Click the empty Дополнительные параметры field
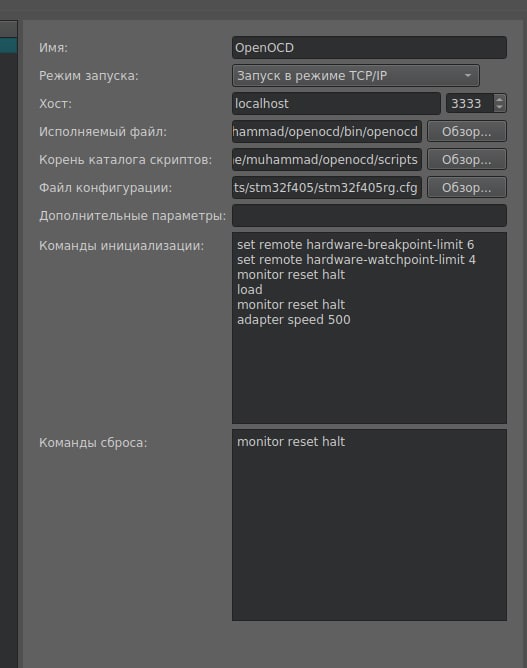Image resolution: width=527 pixels, height=668 pixels. coord(369,216)
